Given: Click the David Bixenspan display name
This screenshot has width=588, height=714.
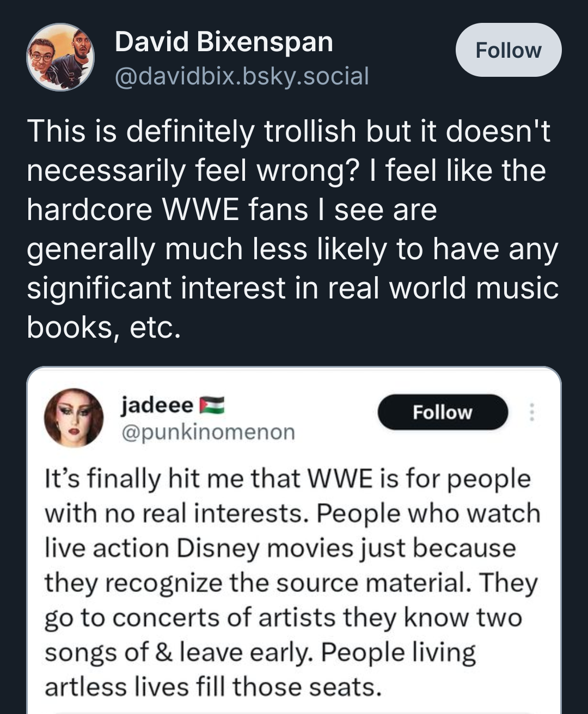Looking at the screenshot, I should click(224, 42).
